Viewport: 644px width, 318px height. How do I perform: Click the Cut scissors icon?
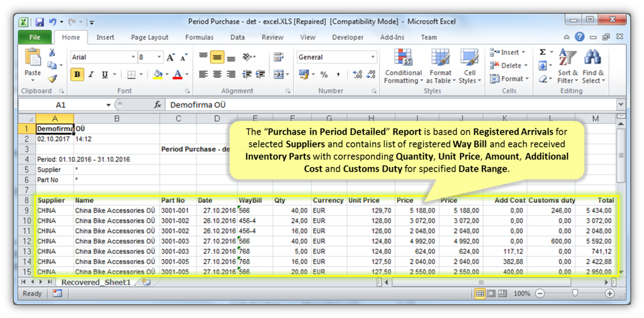pos(52,52)
